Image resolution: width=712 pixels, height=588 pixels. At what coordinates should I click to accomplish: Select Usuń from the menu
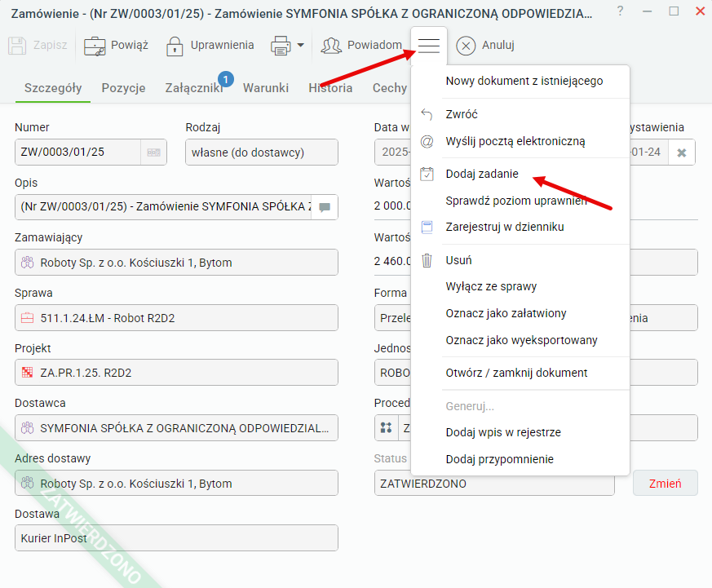pyautogui.click(x=520, y=260)
